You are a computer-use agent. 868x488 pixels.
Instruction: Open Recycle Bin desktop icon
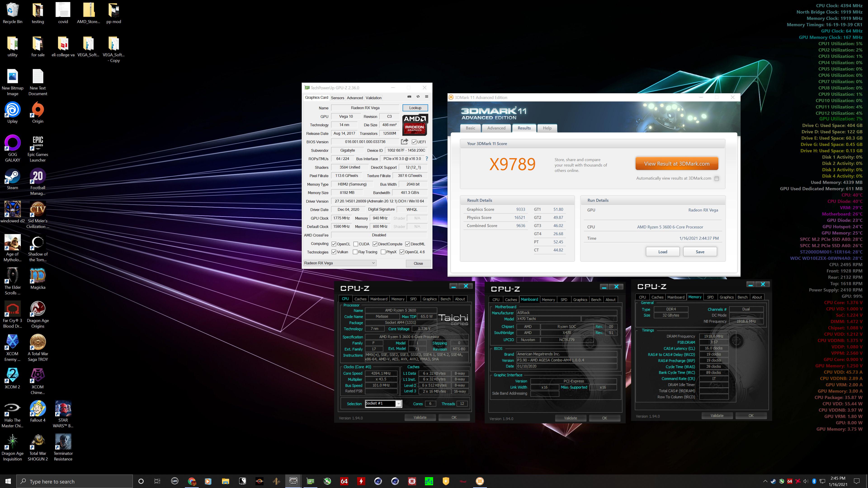click(12, 14)
